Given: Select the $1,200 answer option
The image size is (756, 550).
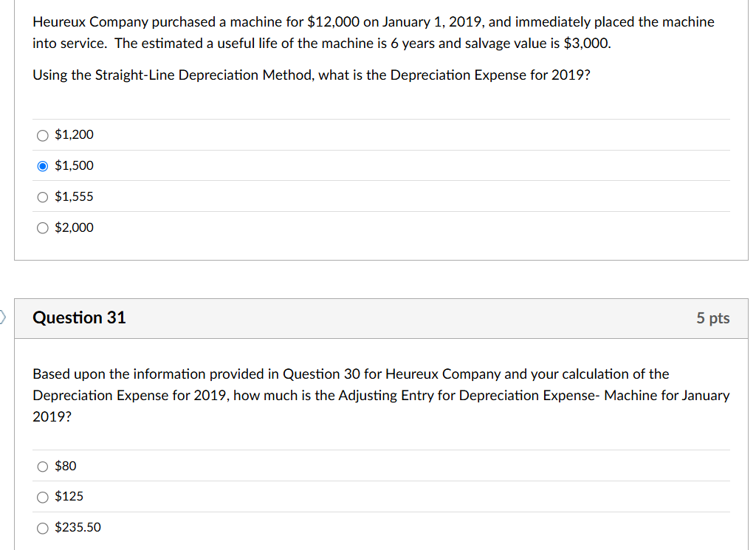Looking at the screenshot, I should (42, 135).
